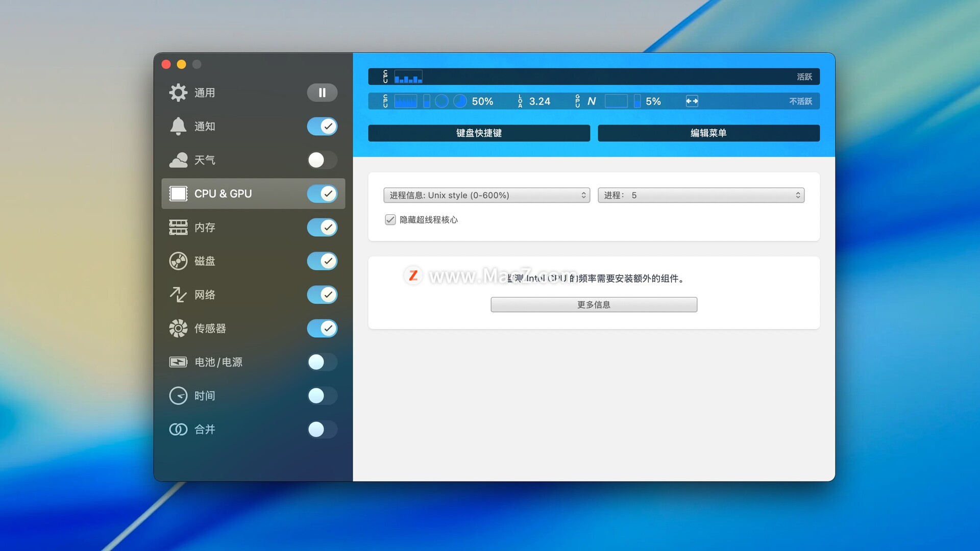Click the fan icon for 传感器
The width and height of the screenshot is (980, 551).
click(x=178, y=328)
